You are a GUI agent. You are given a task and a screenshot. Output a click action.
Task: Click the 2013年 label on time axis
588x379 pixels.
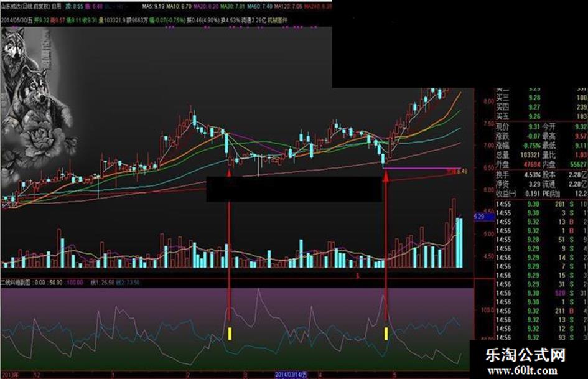point(10,375)
